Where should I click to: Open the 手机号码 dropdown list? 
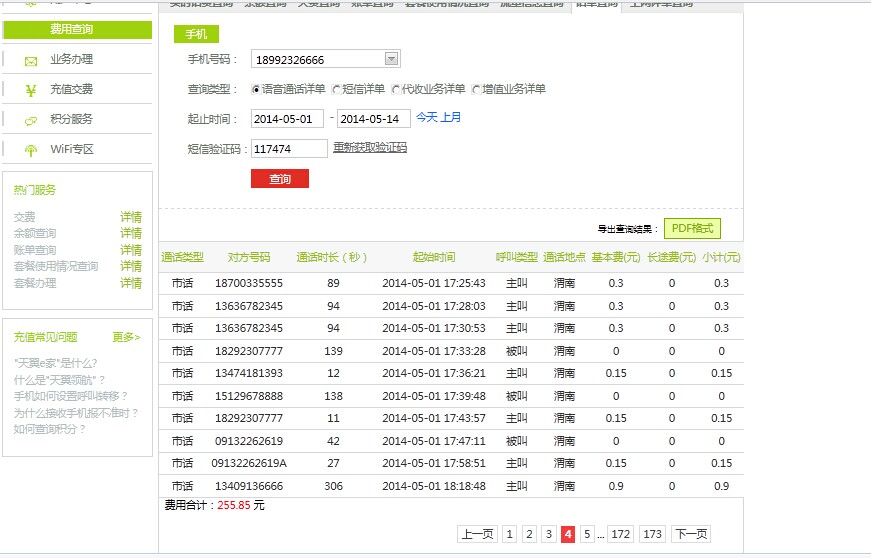point(391,59)
